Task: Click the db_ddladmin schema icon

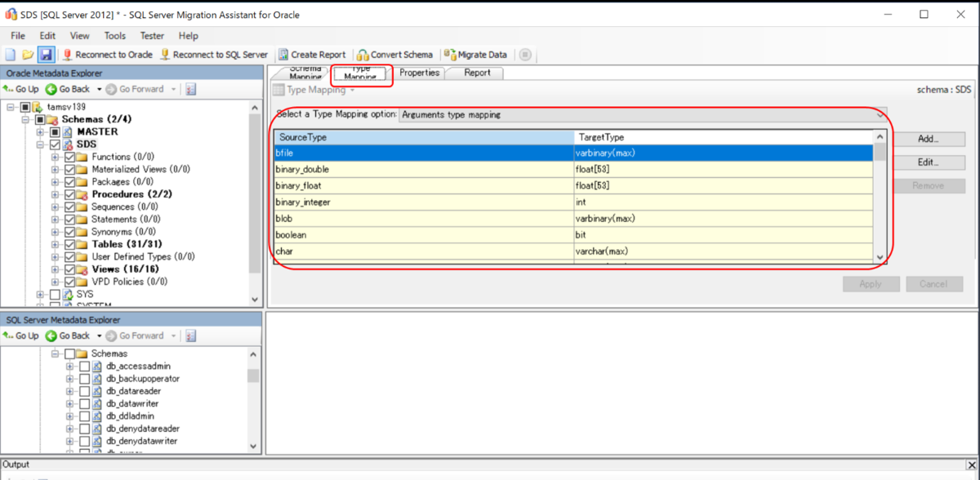Action: click(97, 416)
